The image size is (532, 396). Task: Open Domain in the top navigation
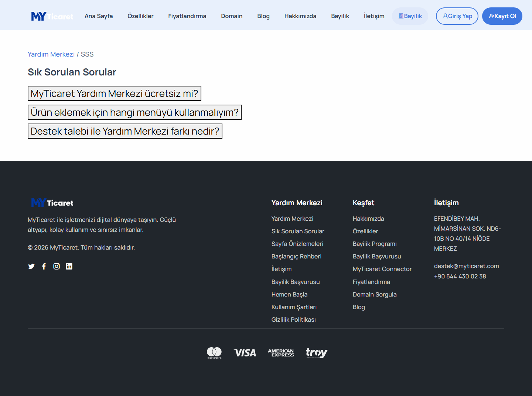(x=232, y=16)
